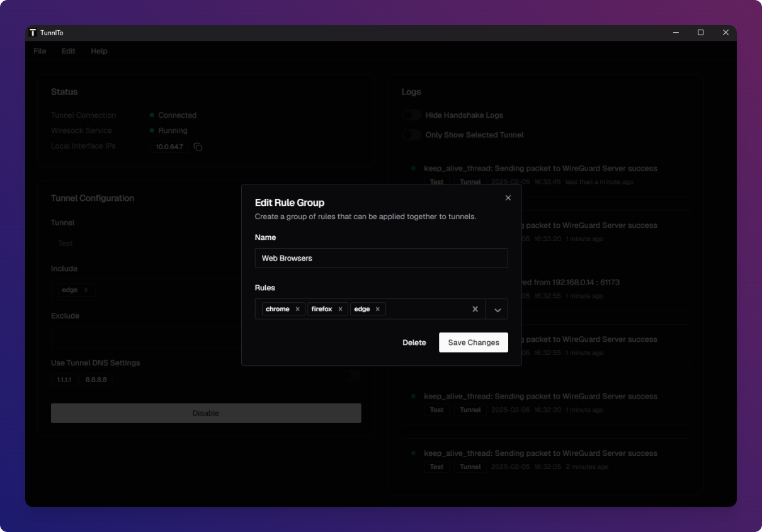The image size is (762, 532).
Task: Remove edge from the Include field
Action: [x=86, y=290]
